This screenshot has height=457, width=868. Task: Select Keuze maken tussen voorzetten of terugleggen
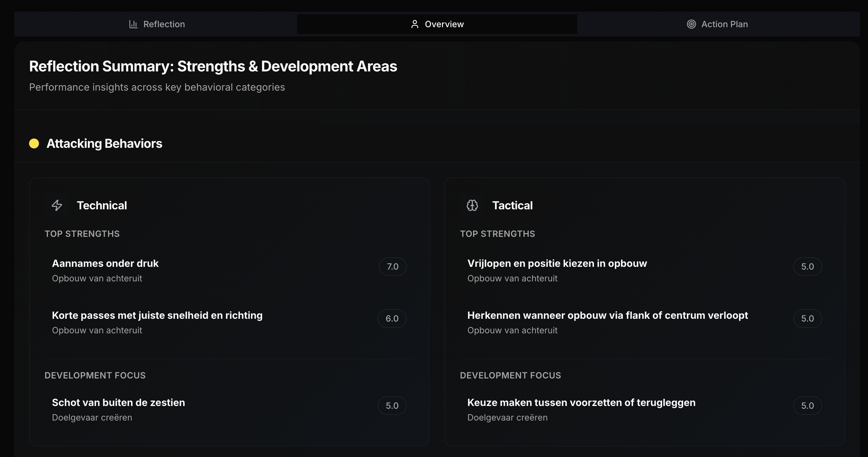pos(581,403)
